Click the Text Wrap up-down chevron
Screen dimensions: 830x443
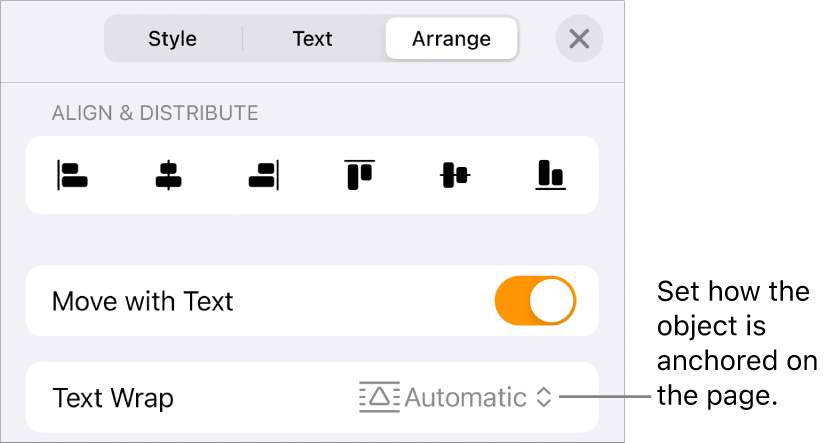pyautogui.click(x=543, y=397)
